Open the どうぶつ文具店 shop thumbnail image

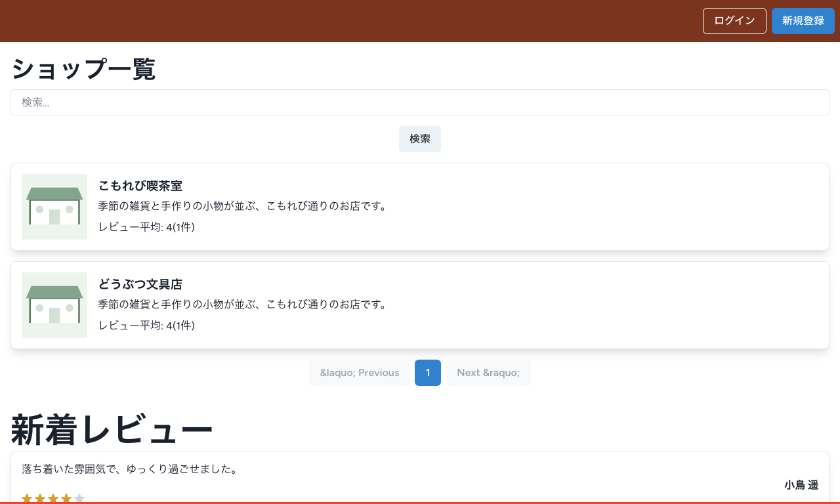point(54,305)
